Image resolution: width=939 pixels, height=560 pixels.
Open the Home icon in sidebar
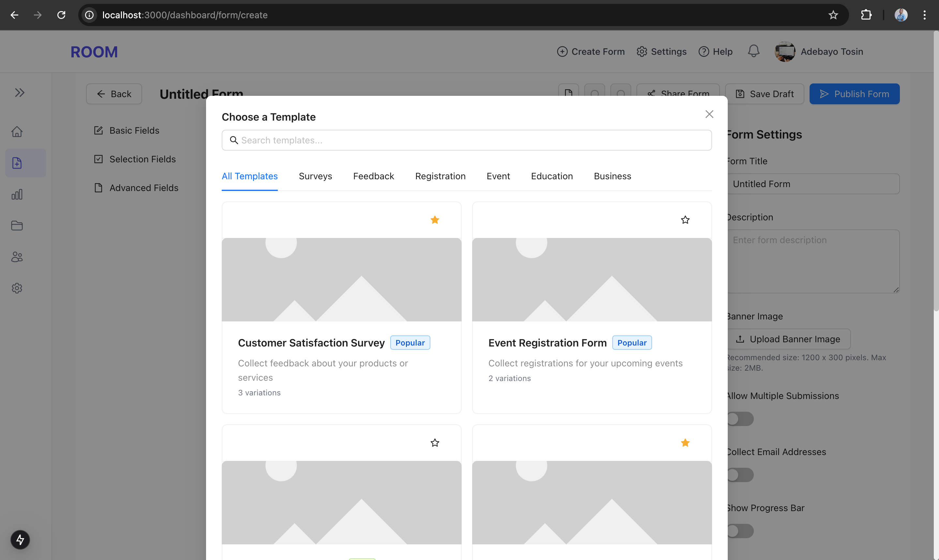point(17,132)
